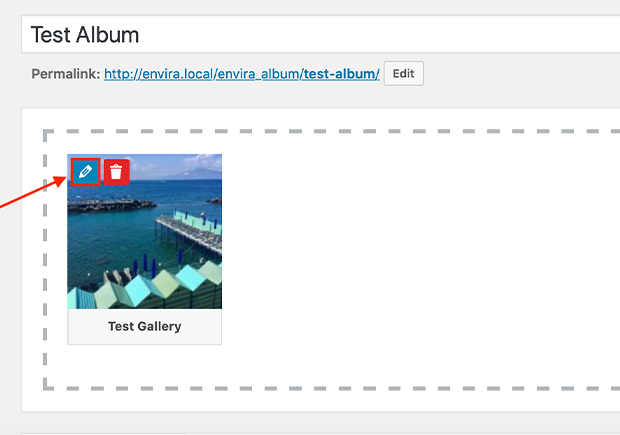Click the pencil edit icon on Test Gallery
Image resolution: width=620 pixels, height=435 pixels.
[x=85, y=172]
